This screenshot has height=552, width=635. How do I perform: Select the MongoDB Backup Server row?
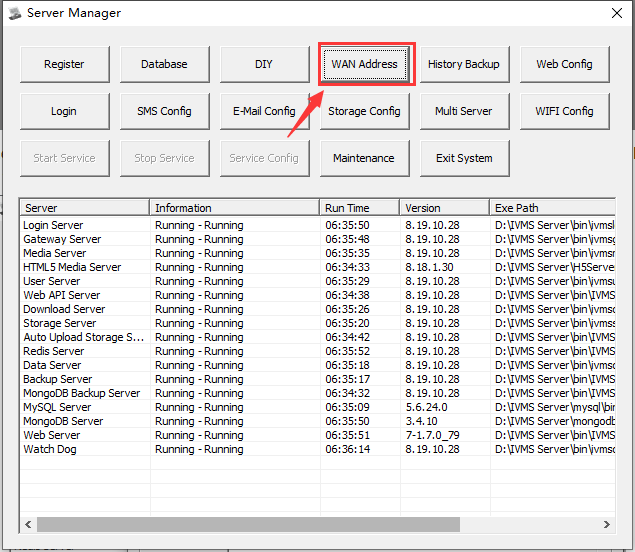point(318,393)
